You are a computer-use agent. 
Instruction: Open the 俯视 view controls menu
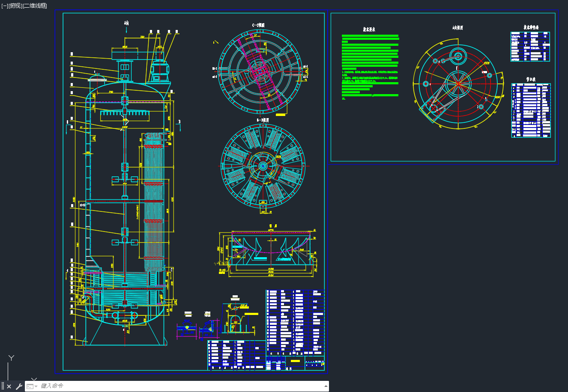click(x=15, y=6)
